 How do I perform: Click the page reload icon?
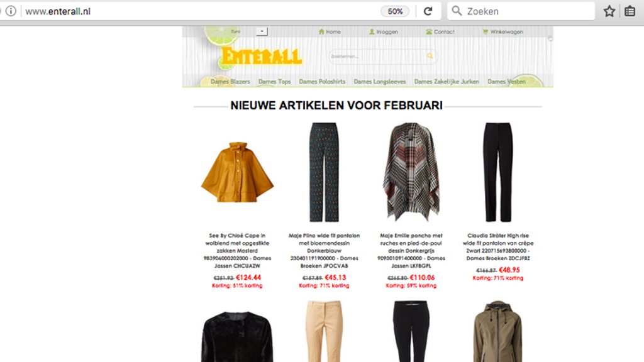[x=428, y=11]
